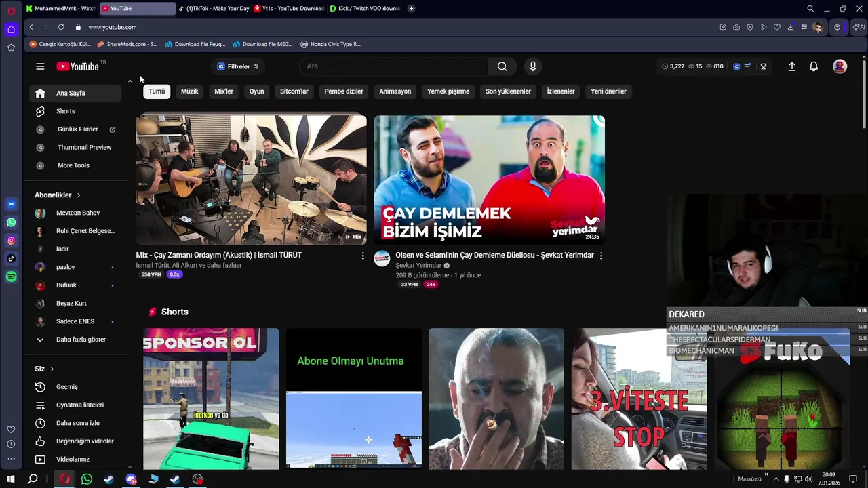Open Shorts in the left sidebar
Image resolution: width=868 pixels, height=488 pixels.
click(75, 111)
